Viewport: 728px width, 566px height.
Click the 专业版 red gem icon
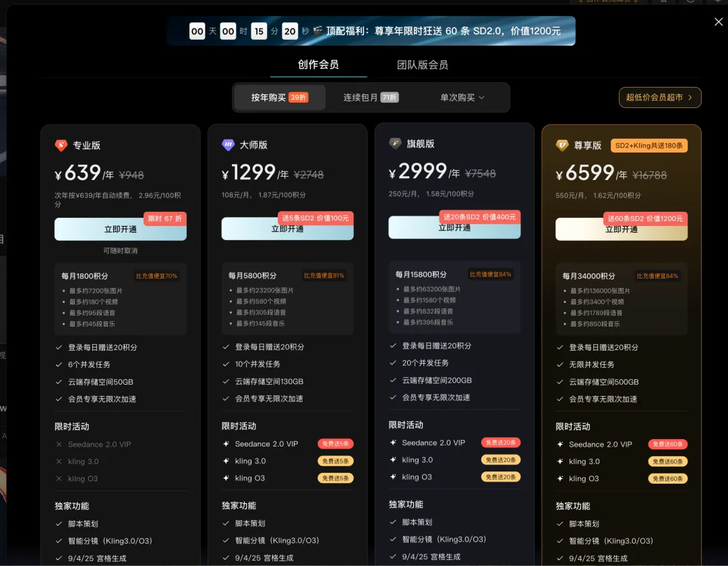pyautogui.click(x=61, y=146)
